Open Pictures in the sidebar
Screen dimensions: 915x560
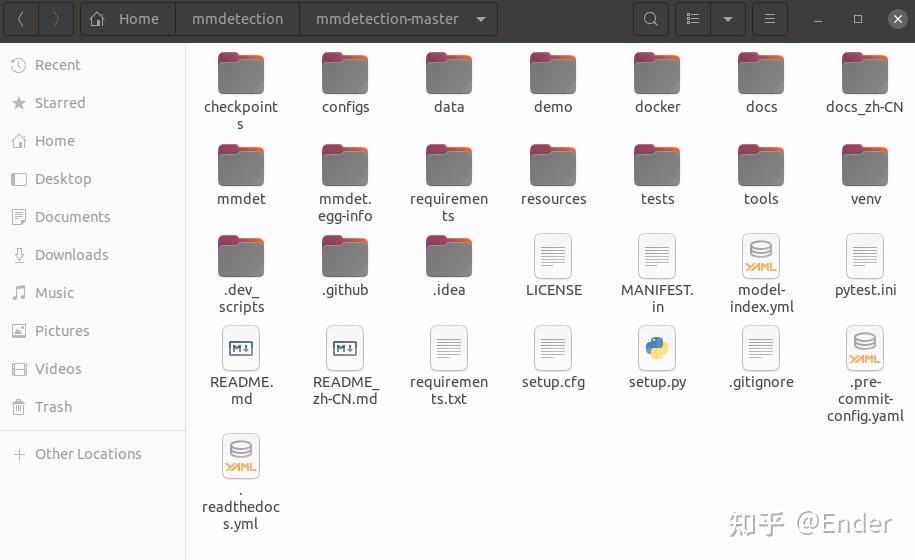(93, 331)
